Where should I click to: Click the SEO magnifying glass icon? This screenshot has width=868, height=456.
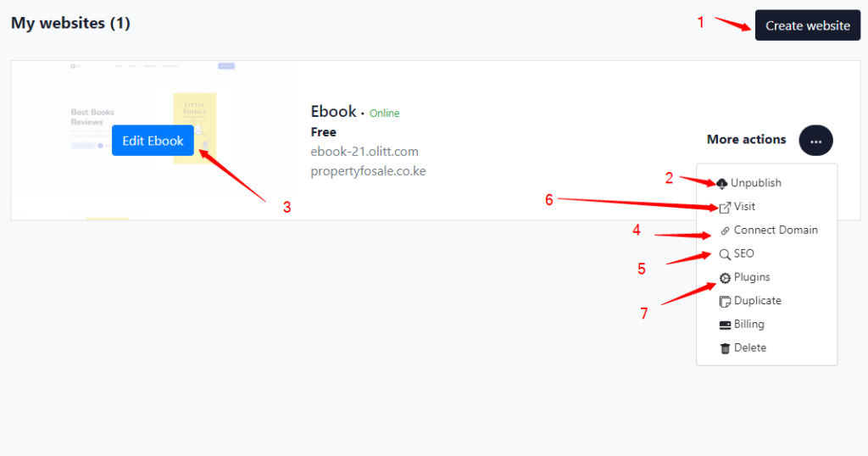point(725,253)
